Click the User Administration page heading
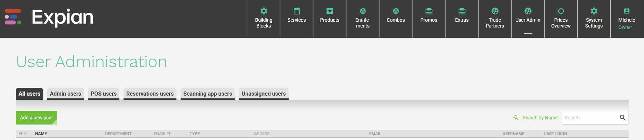The height and width of the screenshot is (140, 644). tap(92, 62)
